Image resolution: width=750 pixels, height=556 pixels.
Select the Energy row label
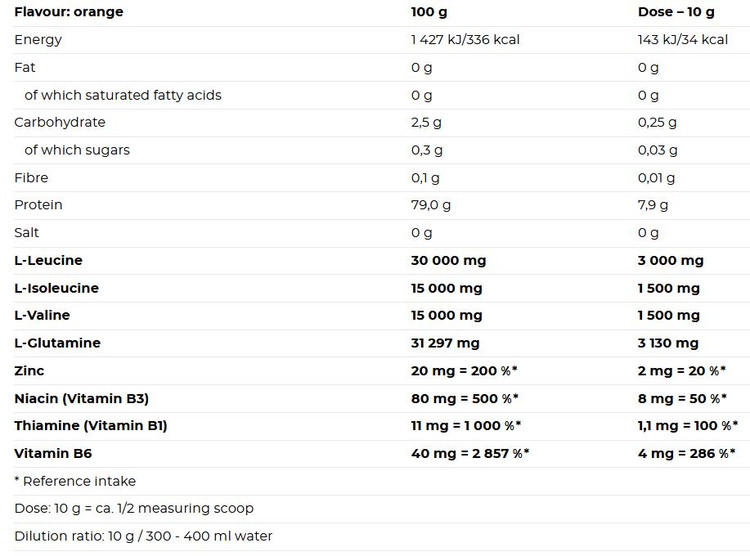click(38, 40)
